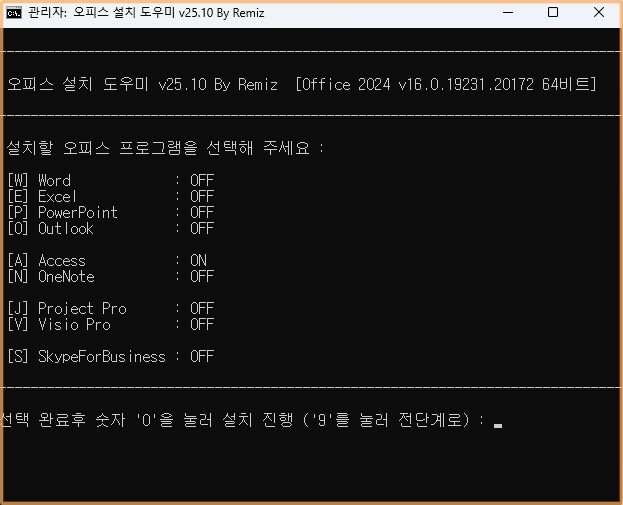Click the Korean program selection prompt line

pos(166,148)
